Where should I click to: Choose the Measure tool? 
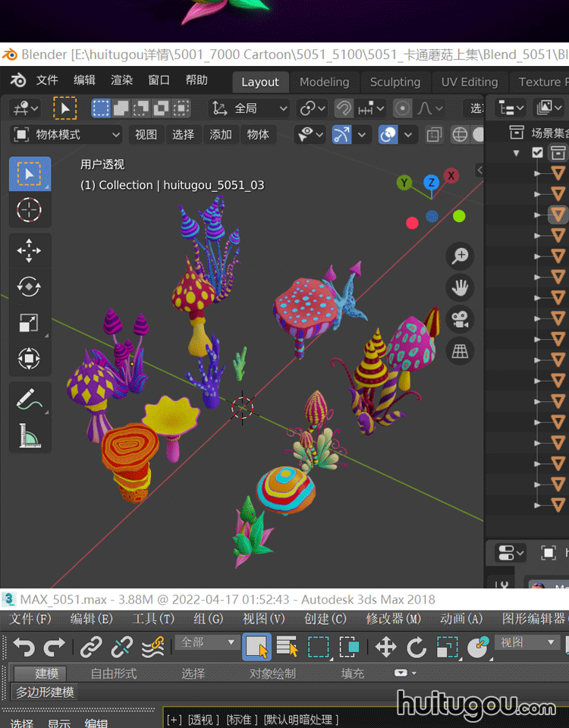tap(29, 435)
